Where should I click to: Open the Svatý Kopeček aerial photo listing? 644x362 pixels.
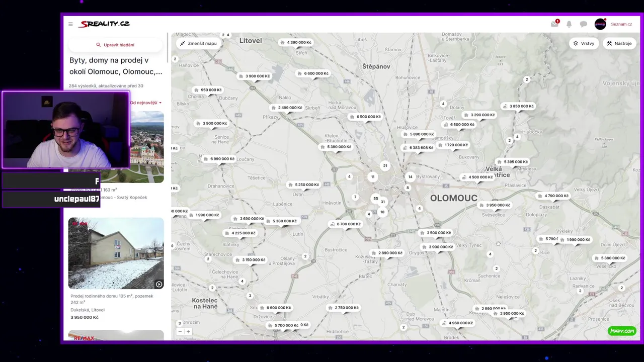pyautogui.click(x=146, y=147)
